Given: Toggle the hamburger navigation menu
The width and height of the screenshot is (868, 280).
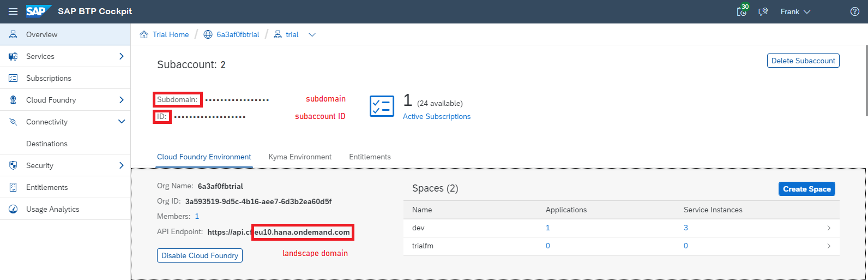Looking at the screenshot, I should point(13,11).
